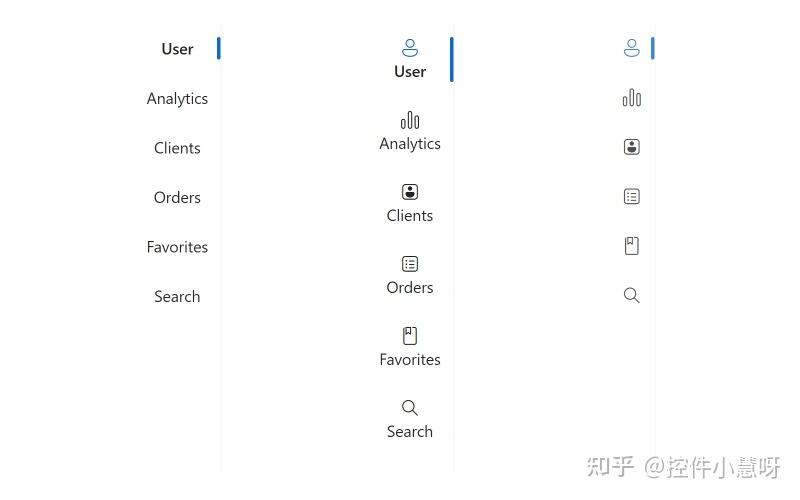Click the bar chart icon above Analytics label
This screenshot has height=500, width=800.
[x=410, y=121]
